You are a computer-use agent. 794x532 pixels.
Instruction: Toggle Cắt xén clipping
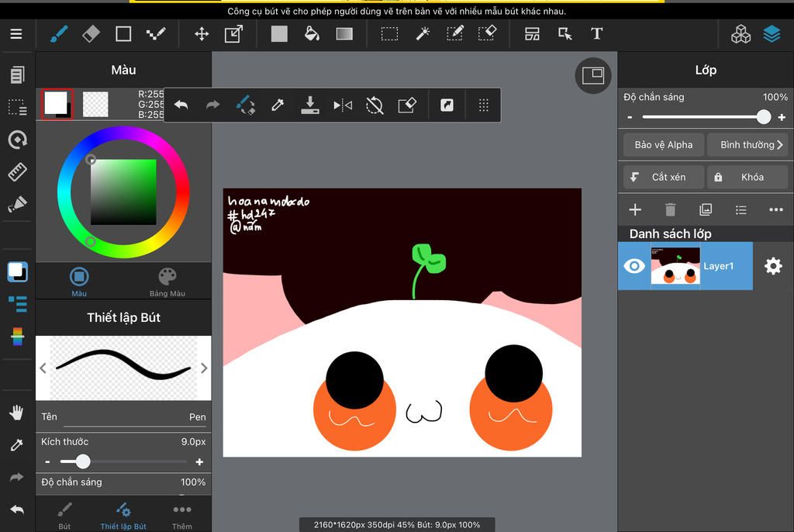(664, 178)
